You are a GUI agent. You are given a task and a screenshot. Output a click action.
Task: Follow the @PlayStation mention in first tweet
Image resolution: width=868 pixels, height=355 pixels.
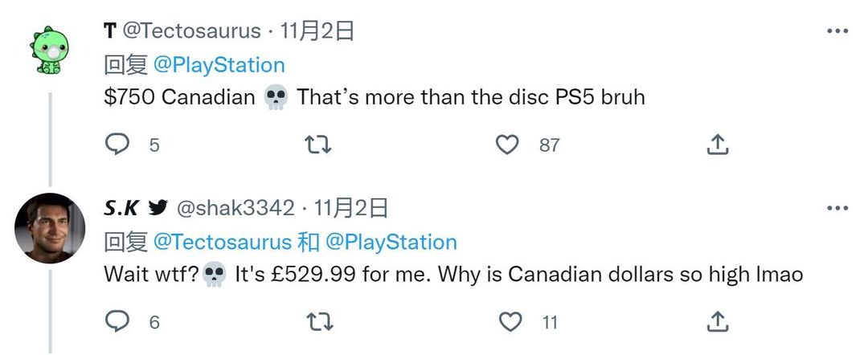[x=219, y=65]
